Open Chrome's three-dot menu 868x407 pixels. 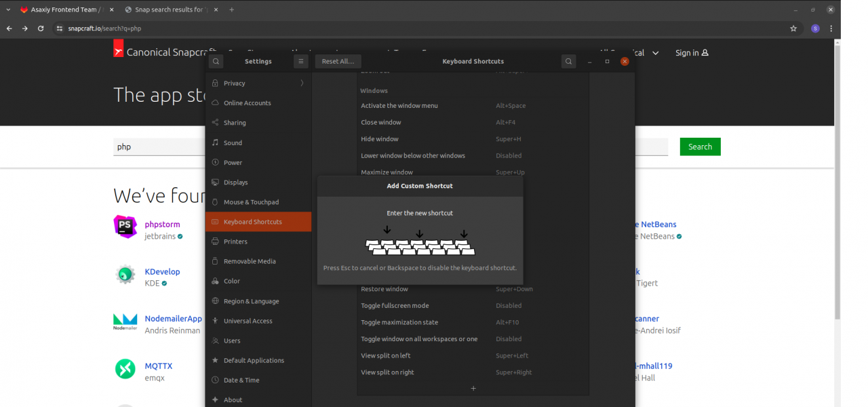(831, 28)
